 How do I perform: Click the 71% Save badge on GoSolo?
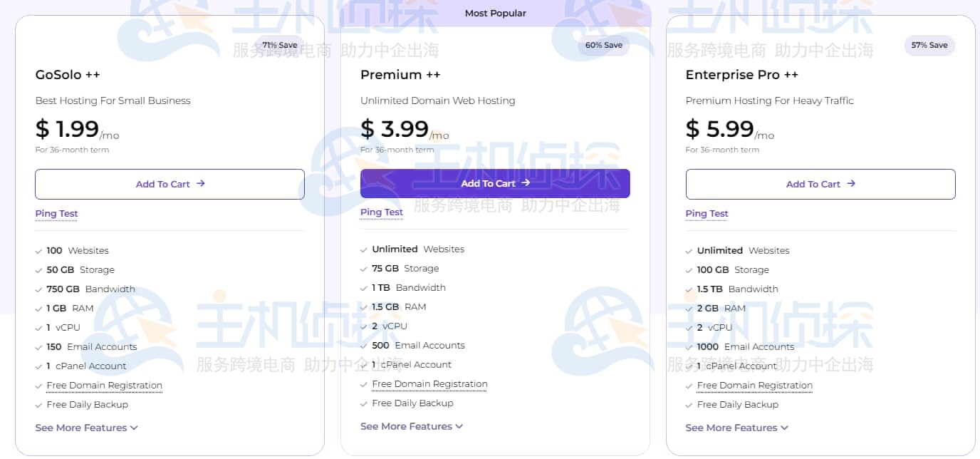pyautogui.click(x=280, y=44)
